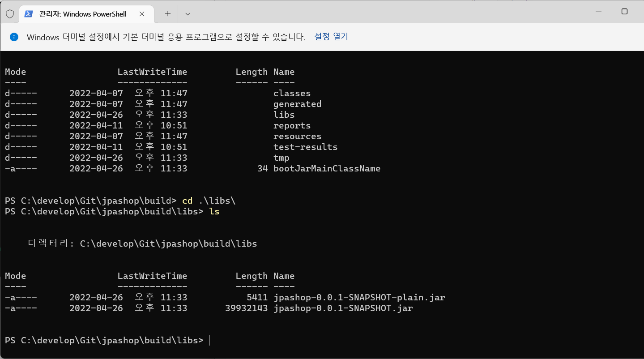Click the 'PS C:\develop\Git\jpashop\build>' prompt text
The height and width of the screenshot is (359, 644).
(91, 201)
